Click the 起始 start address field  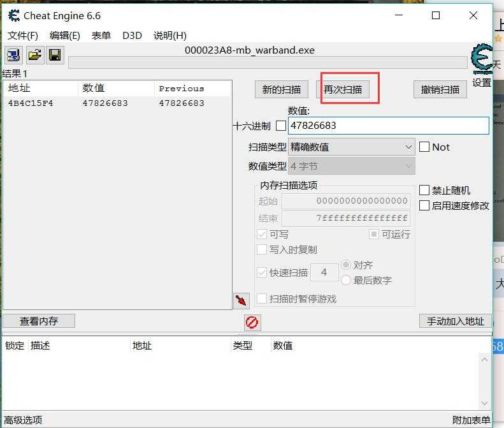[346, 201]
